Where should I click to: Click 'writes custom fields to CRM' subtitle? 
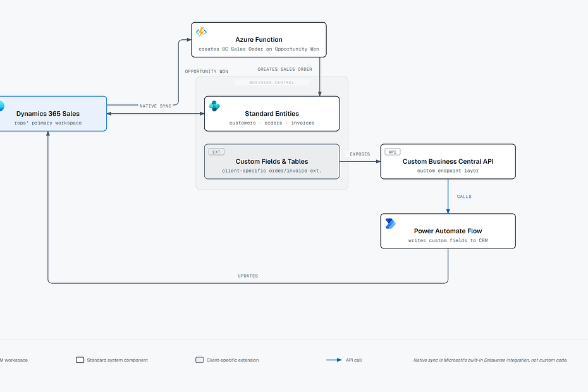[448, 240]
